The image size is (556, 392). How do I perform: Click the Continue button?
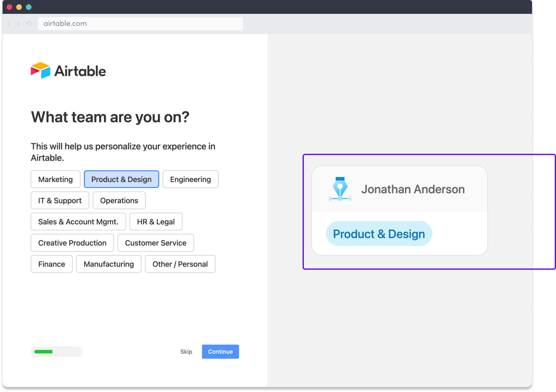[x=220, y=352]
